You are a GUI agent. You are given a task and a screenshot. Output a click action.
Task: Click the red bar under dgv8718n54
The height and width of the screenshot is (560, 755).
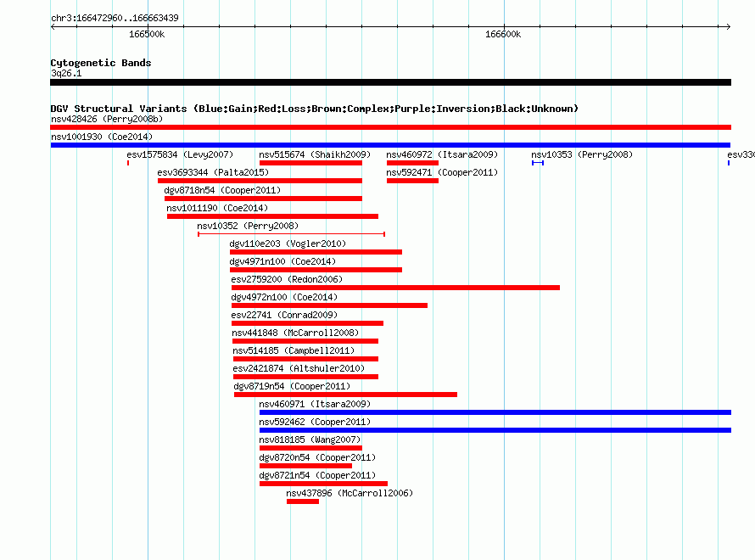pyautogui.click(x=263, y=199)
